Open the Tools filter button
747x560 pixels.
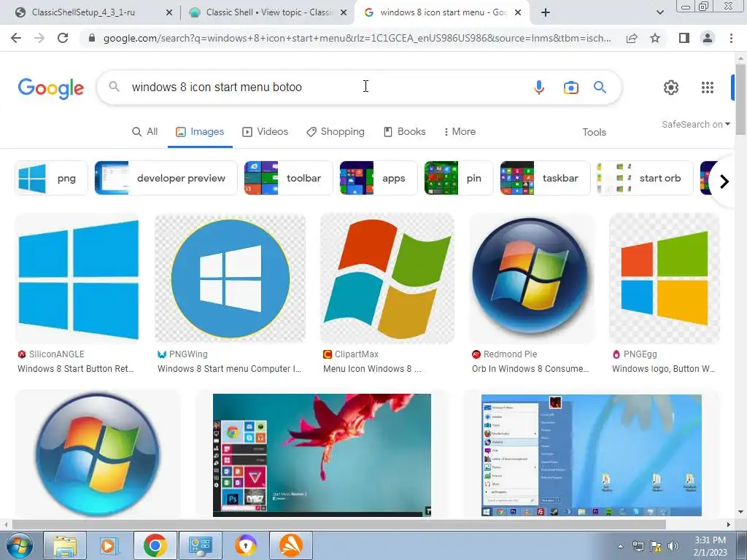click(594, 133)
